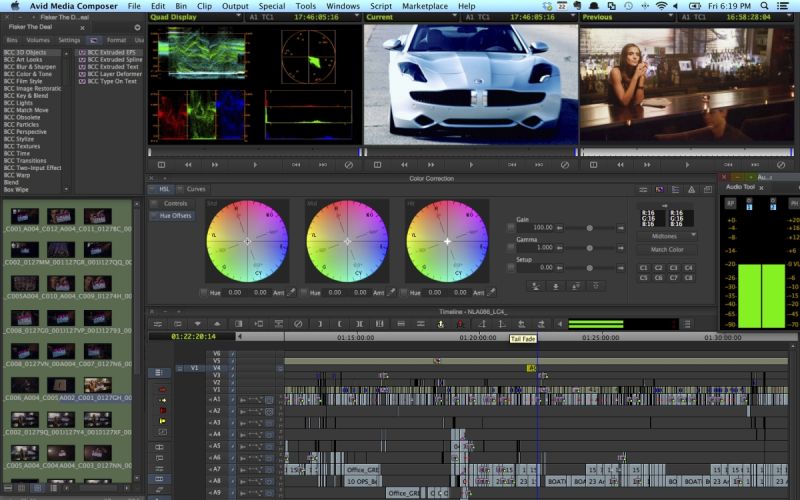Open the timecode dropdown of Quad Display monitor
Viewport: 800px width, 500px height.
click(357, 16)
